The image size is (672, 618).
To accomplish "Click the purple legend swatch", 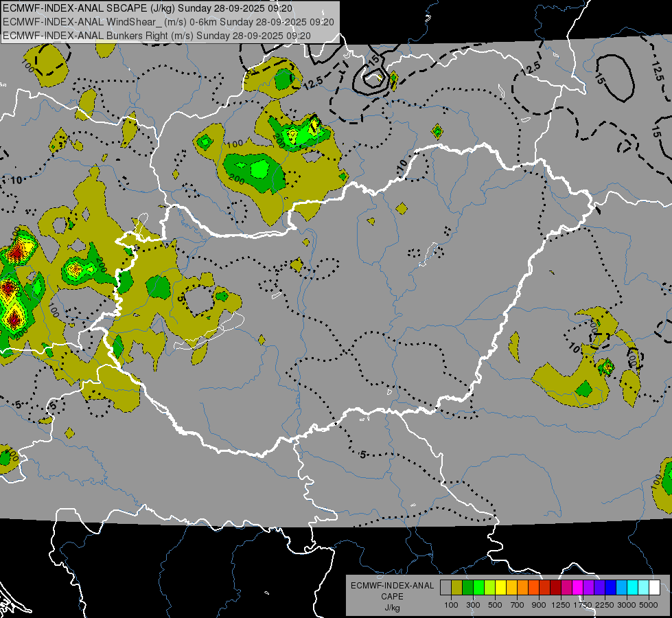I will click(x=589, y=588).
